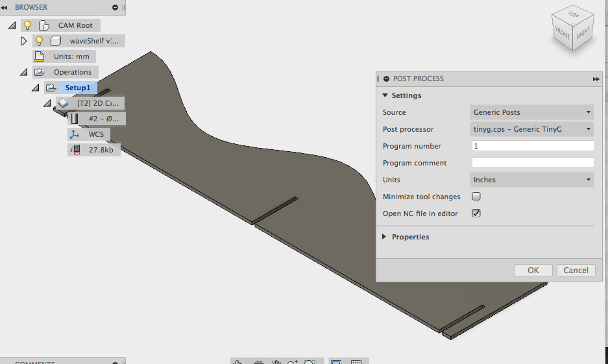The height and width of the screenshot is (364, 608).
Task: Collapse the Settings section
Action: click(x=385, y=95)
